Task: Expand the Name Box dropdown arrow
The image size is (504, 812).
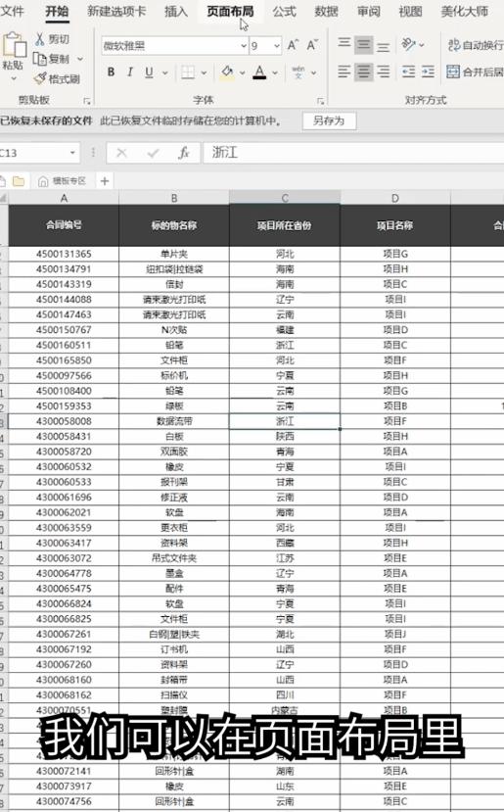Action: click(72, 153)
